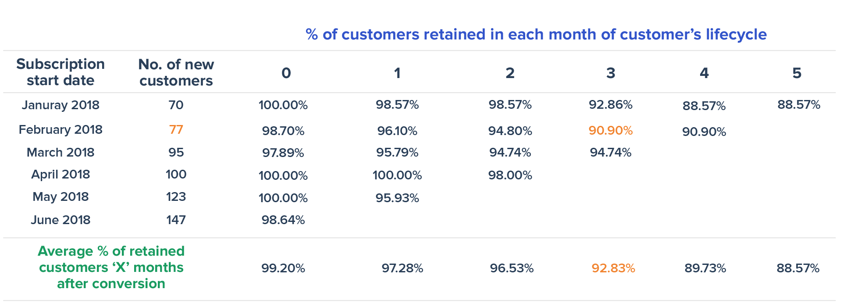Click the month 5 column header

click(x=797, y=73)
